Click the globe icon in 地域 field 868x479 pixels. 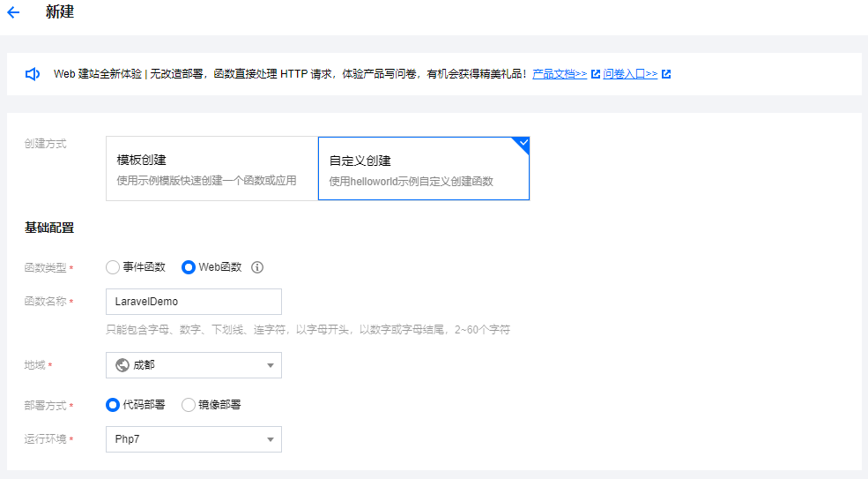pos(122,365)
